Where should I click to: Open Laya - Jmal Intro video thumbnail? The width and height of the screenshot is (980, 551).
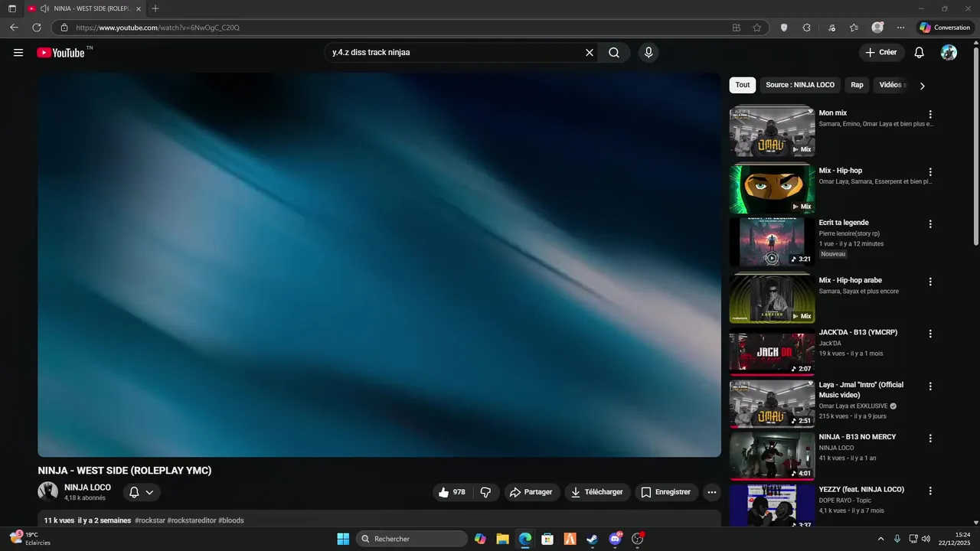[x=772, y=403]
